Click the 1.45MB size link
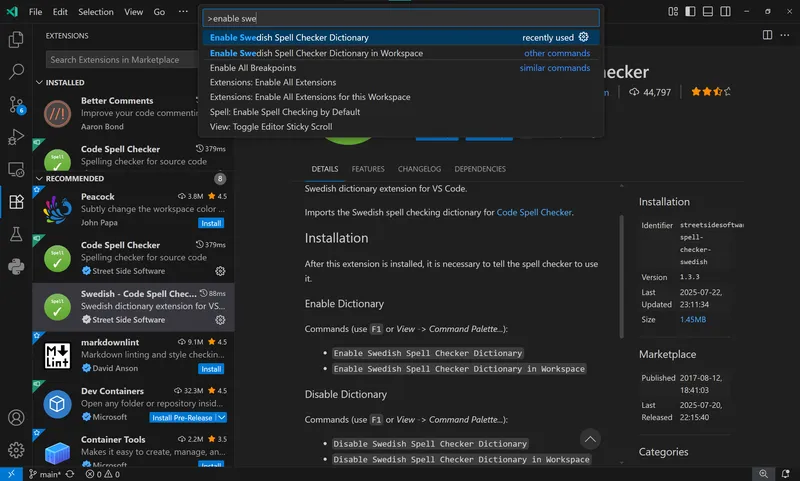The height and width of the screenshot is (481, 800). (692, 319)
